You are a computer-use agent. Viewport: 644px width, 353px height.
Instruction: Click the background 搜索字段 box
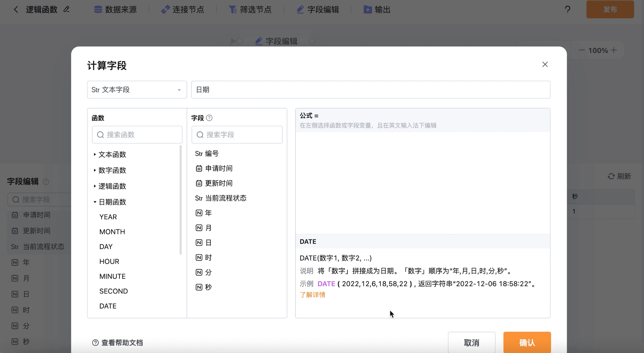point(39,199)
